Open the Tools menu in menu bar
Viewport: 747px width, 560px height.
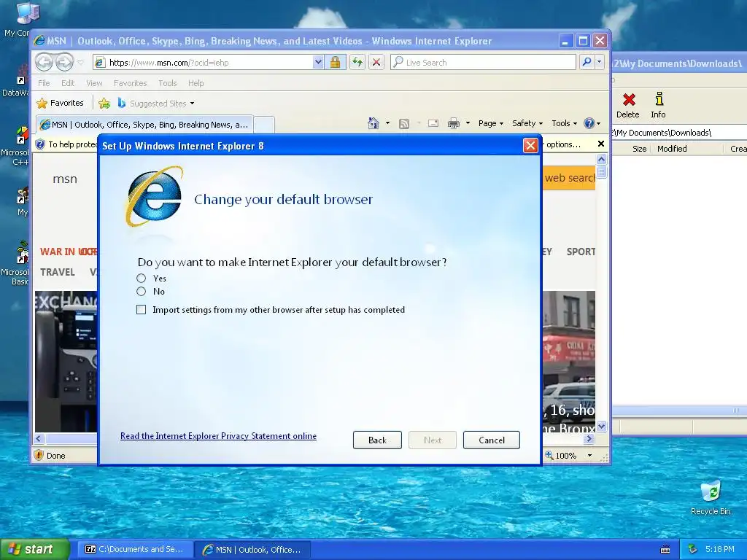coord(168,83)
